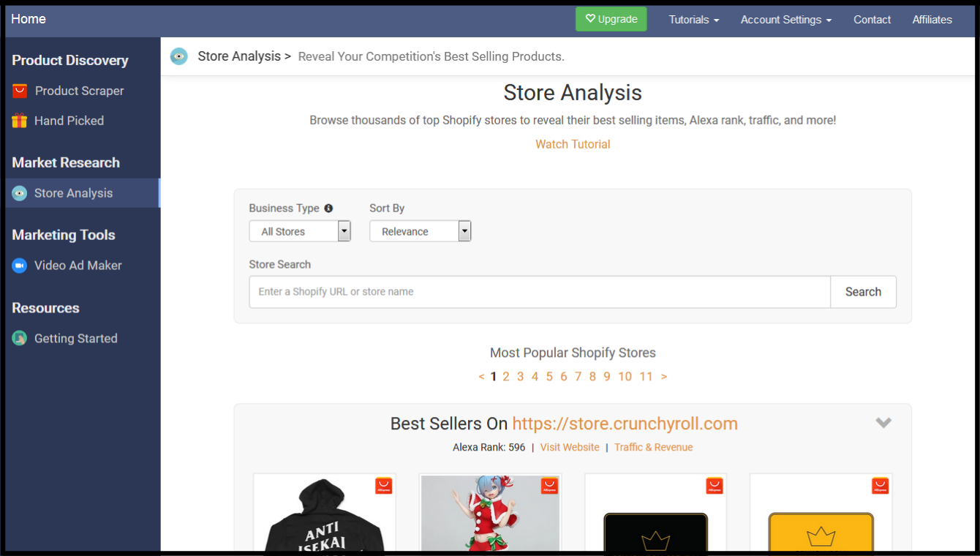Click AliExpress badge on Santa figure product

point(549,486)
